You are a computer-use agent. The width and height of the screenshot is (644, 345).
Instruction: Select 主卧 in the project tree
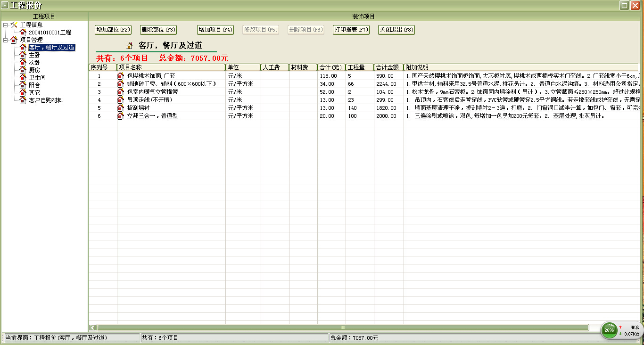(x=34, y=55)
